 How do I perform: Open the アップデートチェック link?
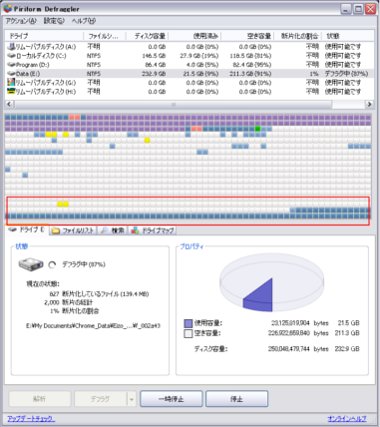coord(31,419)
